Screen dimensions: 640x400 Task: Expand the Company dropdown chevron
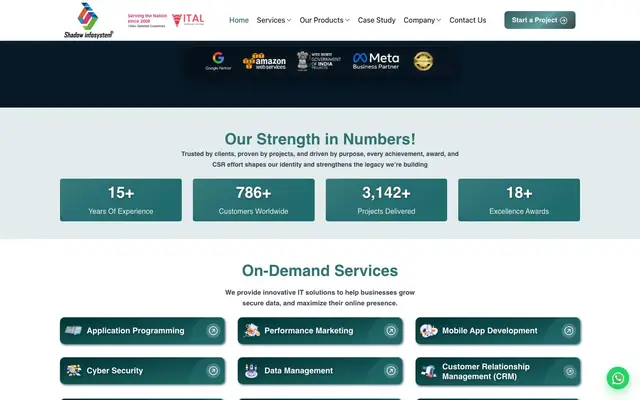click(439, 20)
